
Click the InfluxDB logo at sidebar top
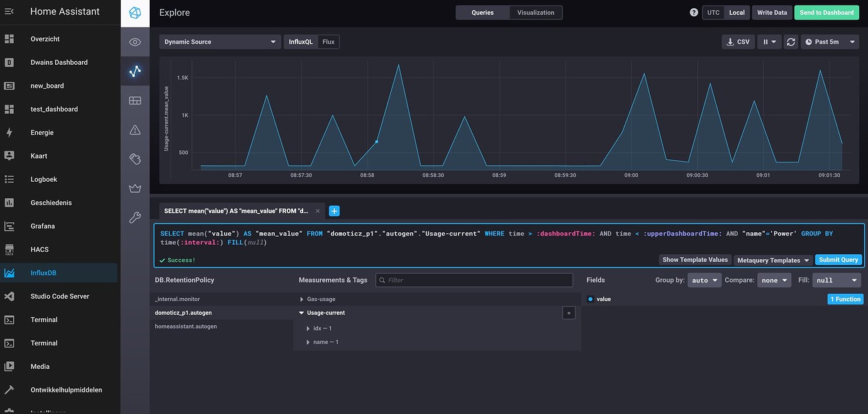135,11
